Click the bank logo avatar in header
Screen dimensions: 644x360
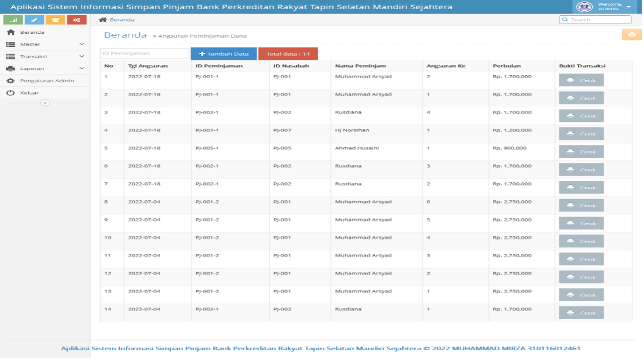click(x=585, y=7)
